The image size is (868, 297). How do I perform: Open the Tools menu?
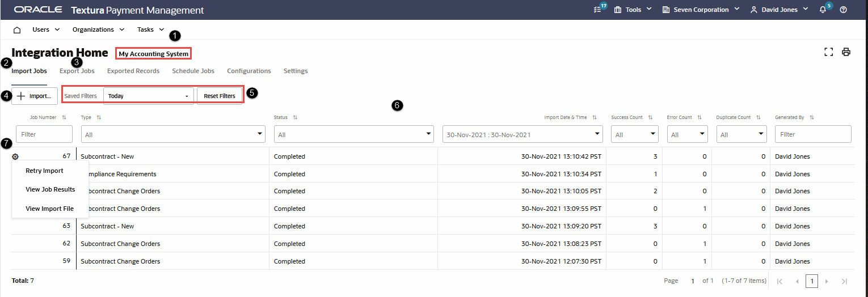[633, 10]
